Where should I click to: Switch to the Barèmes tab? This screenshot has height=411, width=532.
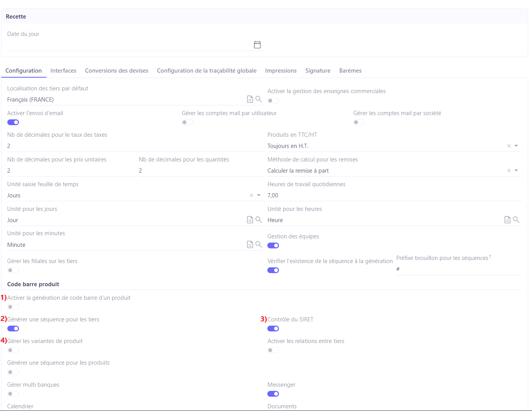(x=350, y=71)
